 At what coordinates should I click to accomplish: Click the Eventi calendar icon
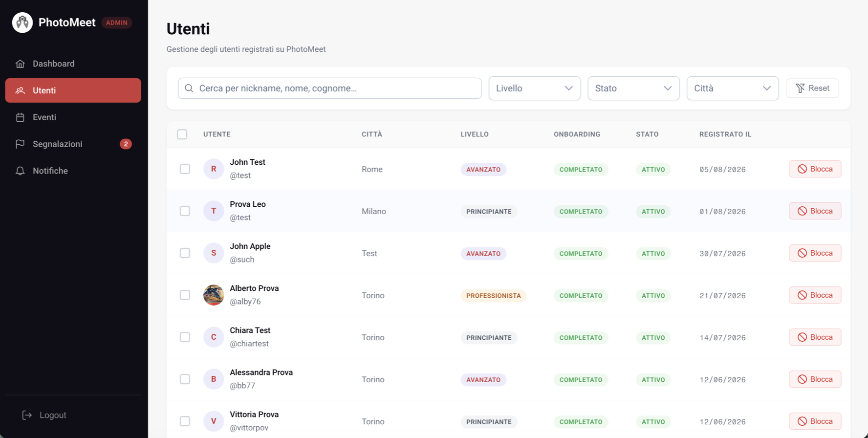[x=20, y=117]
